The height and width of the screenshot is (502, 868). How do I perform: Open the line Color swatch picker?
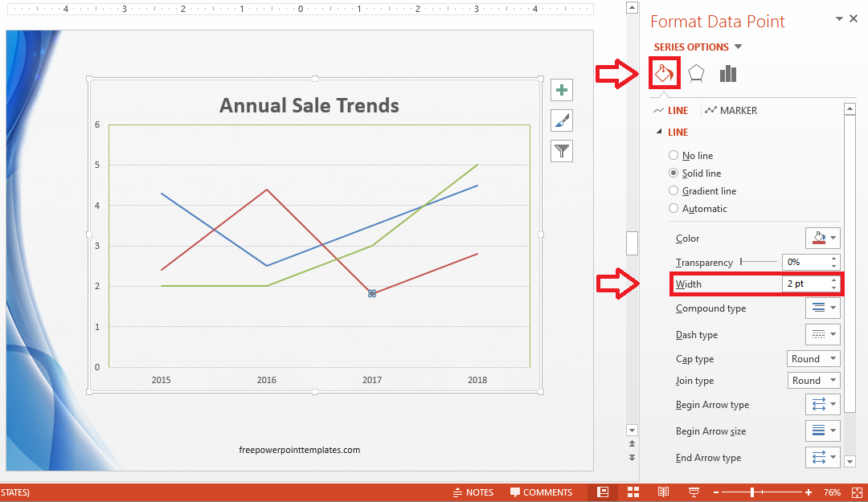(821, 238)
